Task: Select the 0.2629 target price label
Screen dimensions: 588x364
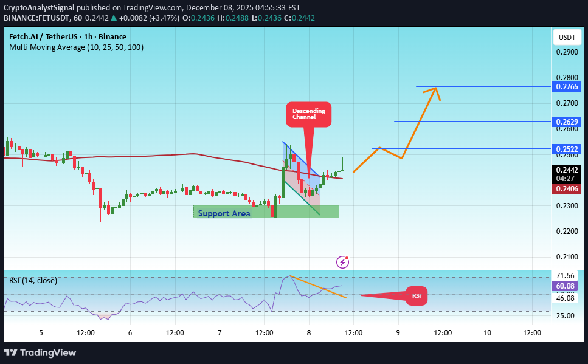Action: [567, 122]
